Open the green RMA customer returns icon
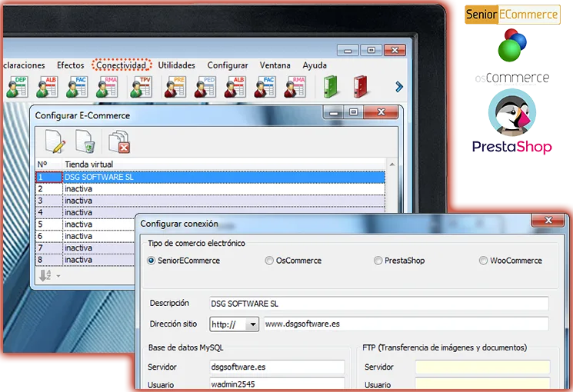 point(107,87)
